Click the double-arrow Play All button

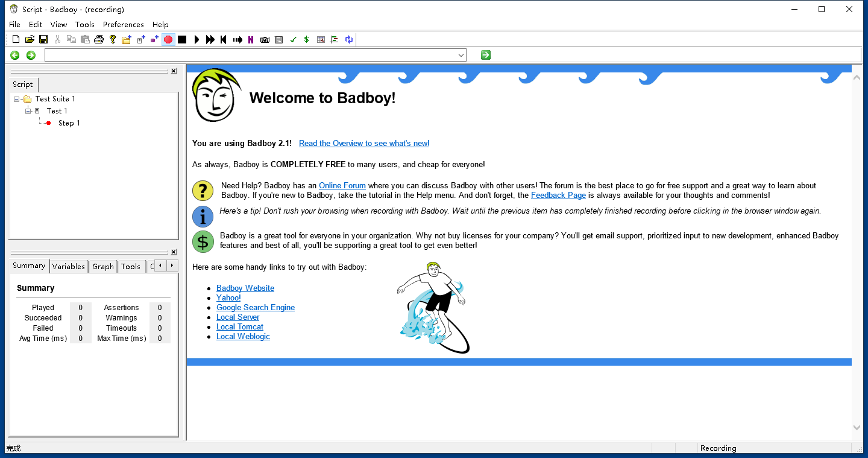coord(210,40)
